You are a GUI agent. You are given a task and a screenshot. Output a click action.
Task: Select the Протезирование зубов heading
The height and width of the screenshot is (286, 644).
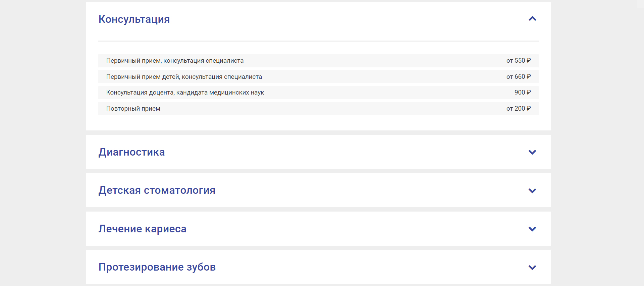click(x=157, y=267)
